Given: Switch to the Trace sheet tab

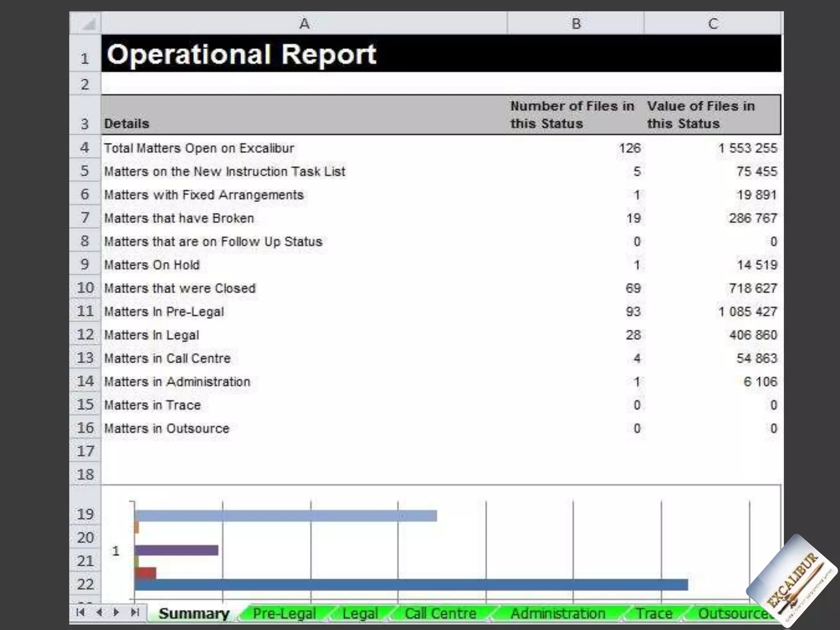Looking at the screenshot, I should click(654, 613).
